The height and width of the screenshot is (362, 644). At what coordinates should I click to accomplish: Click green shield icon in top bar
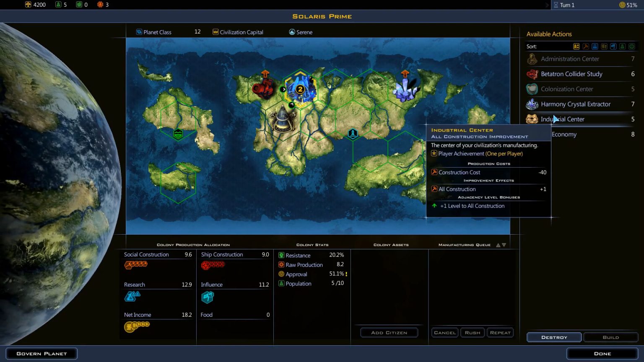[79, 5]
